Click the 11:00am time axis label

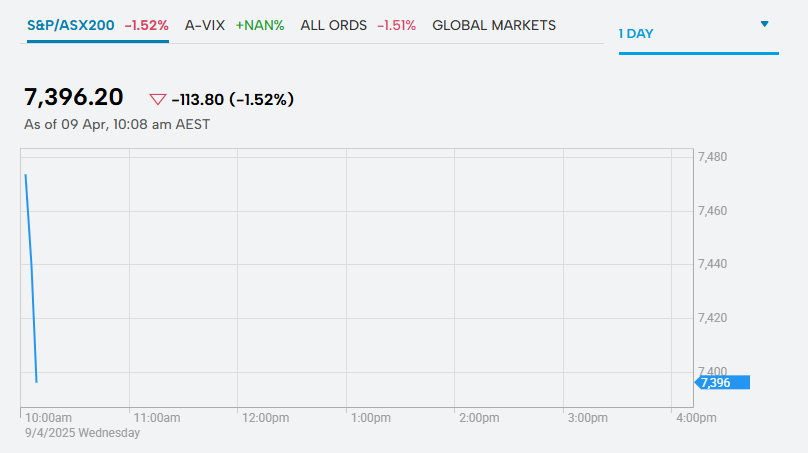pos(156,417)
